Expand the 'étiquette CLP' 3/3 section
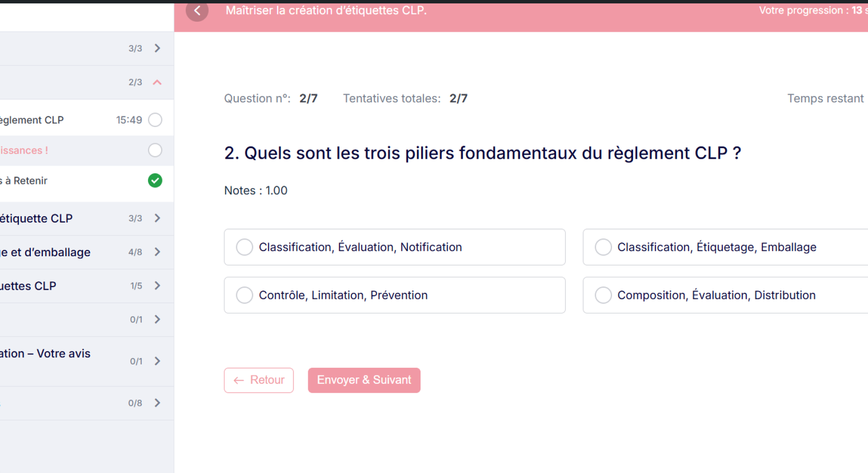868x473 pixels. pos(157,218)
